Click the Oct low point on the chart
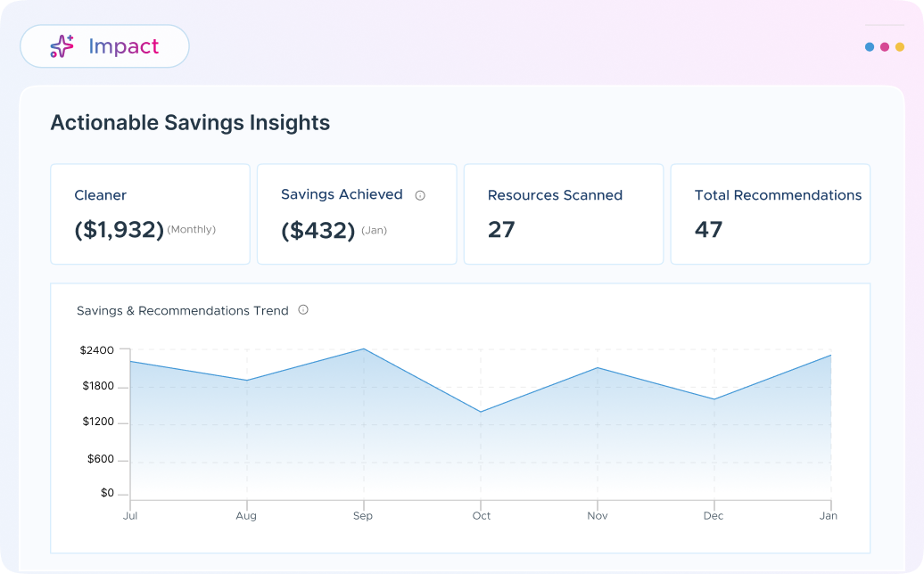The height and width of the screenshot is (574, 924). click(481, 412)
